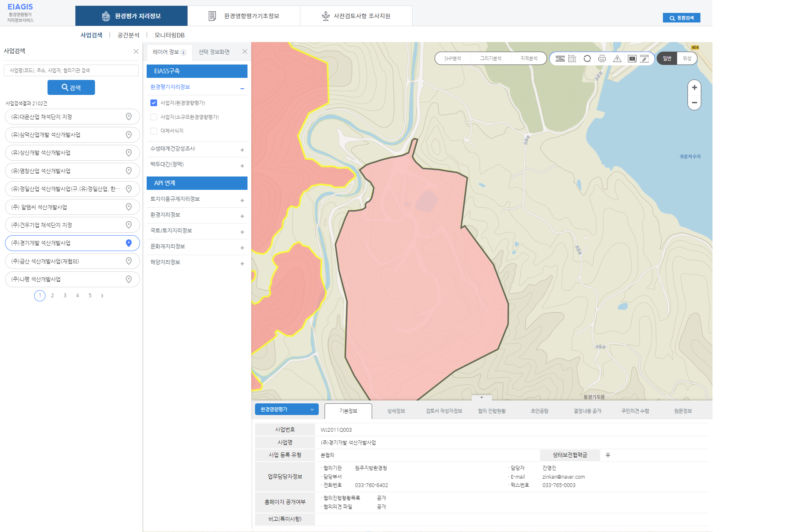Open the 환경영향평가 dropdown
Screen dimensions: 800x532
(287, 410)
